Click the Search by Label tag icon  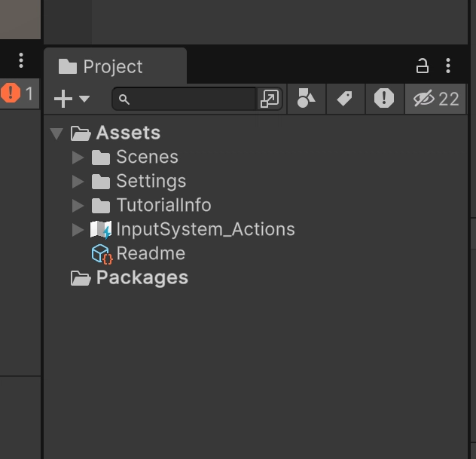click(x=345, y=99)
